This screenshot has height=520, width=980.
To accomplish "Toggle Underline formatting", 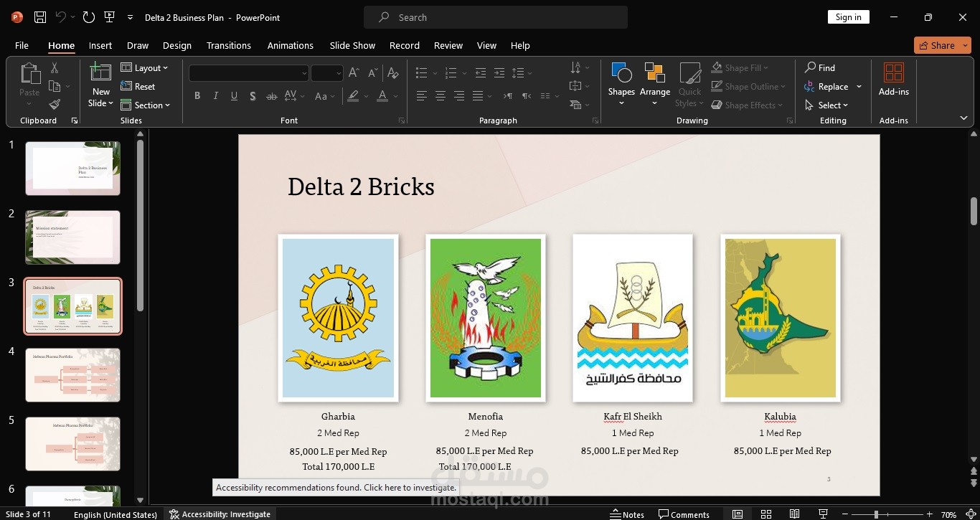I will 234,96.
